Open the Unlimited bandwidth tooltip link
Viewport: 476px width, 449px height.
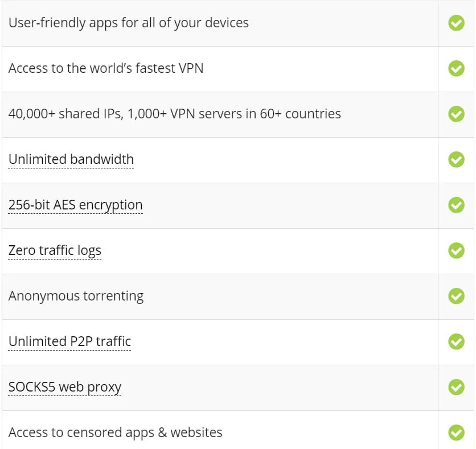tap(71, 159)
